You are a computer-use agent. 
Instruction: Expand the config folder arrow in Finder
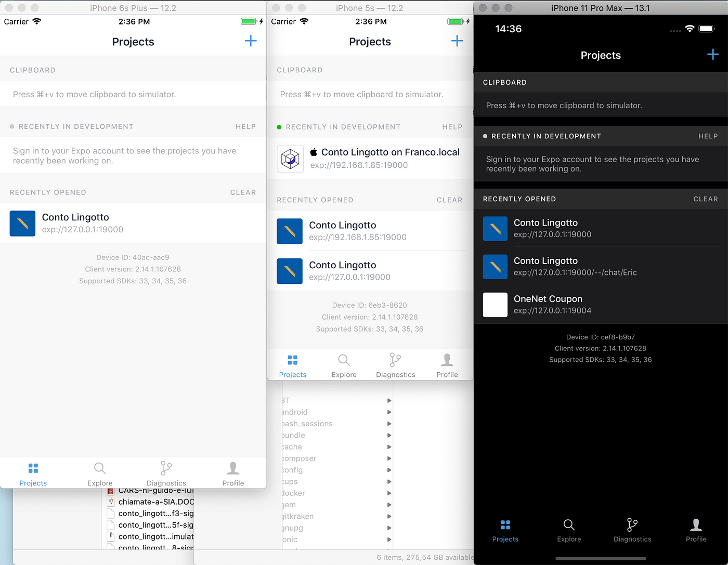tap(389, 470)
